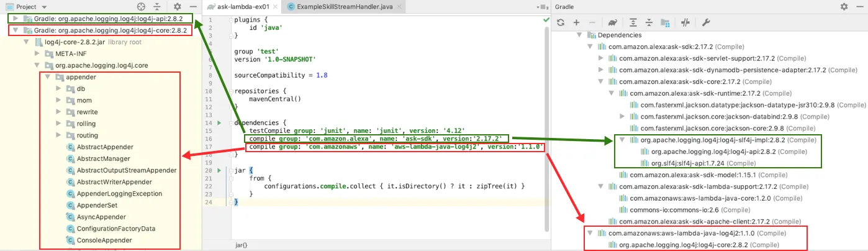
Task: Click Collapse All icon in Gradle toolbar
Action: click(649, 22)
